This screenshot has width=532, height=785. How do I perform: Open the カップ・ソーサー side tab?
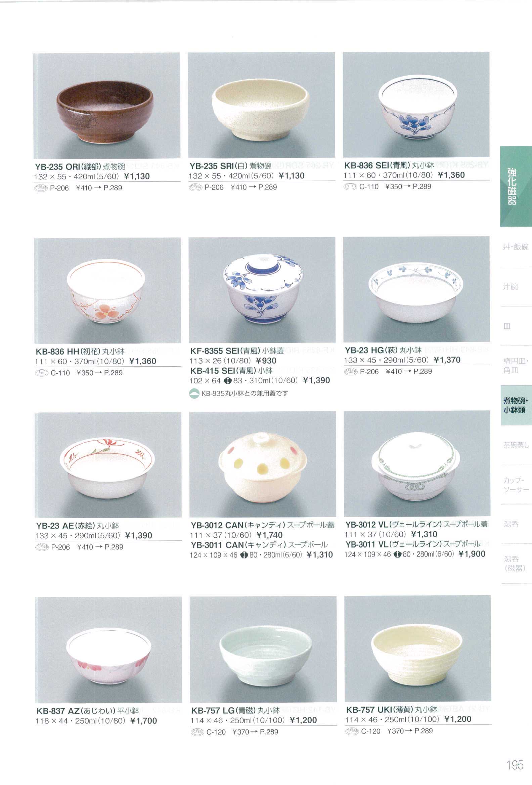[516, 485]
